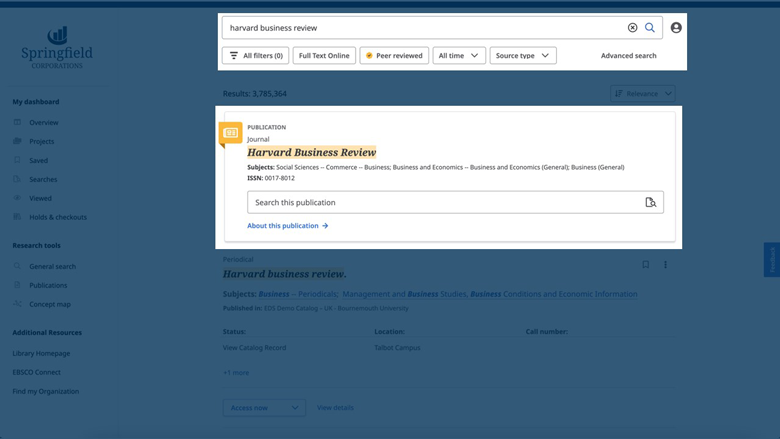Open Advanced search
The height and width of the screenshot is (439, 780).
coord(628,56)
